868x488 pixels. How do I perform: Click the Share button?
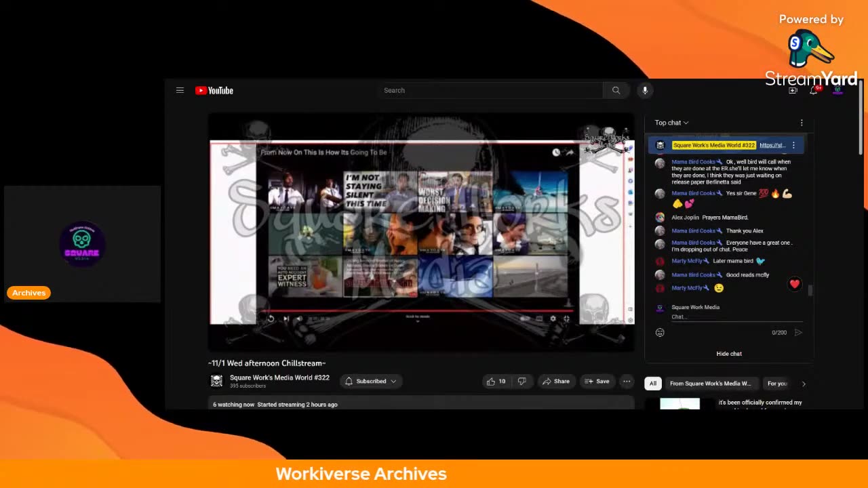point(556,382)
